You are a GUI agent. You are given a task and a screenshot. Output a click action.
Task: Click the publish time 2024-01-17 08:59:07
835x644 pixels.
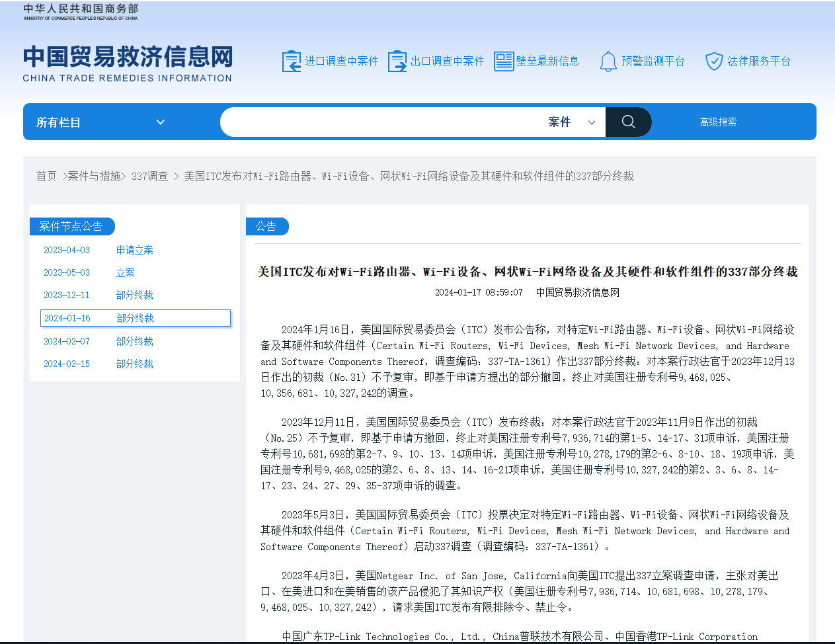(x=479, y=292)
